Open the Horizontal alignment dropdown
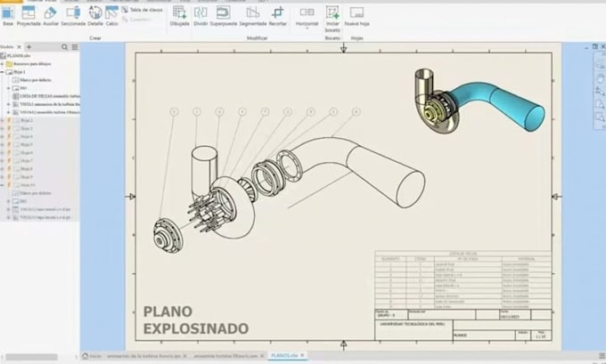This screenshot has width=606, height=364. pos(307,18)
